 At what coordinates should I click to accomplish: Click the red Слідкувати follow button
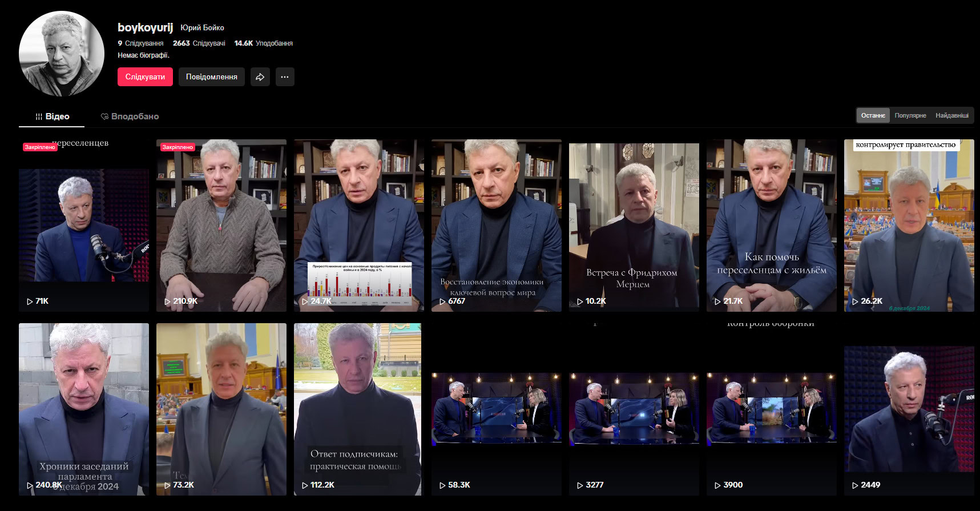click(145, 77)
